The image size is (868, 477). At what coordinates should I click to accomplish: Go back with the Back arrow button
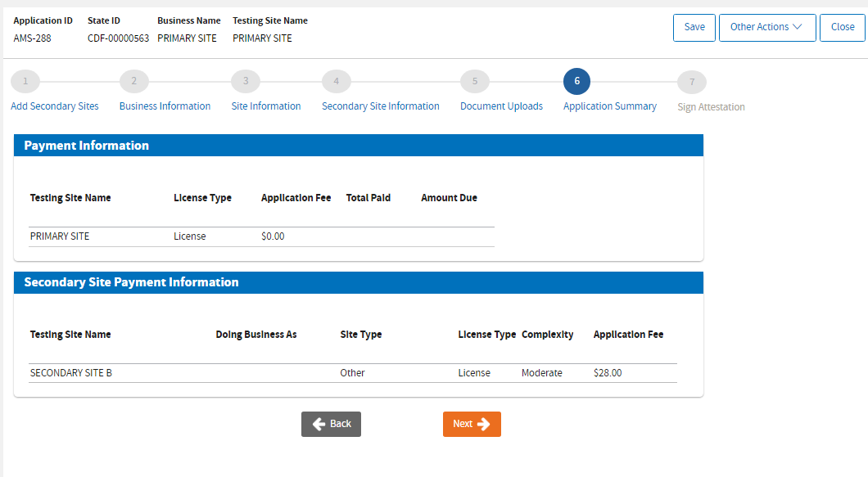[x=331, y=424]
